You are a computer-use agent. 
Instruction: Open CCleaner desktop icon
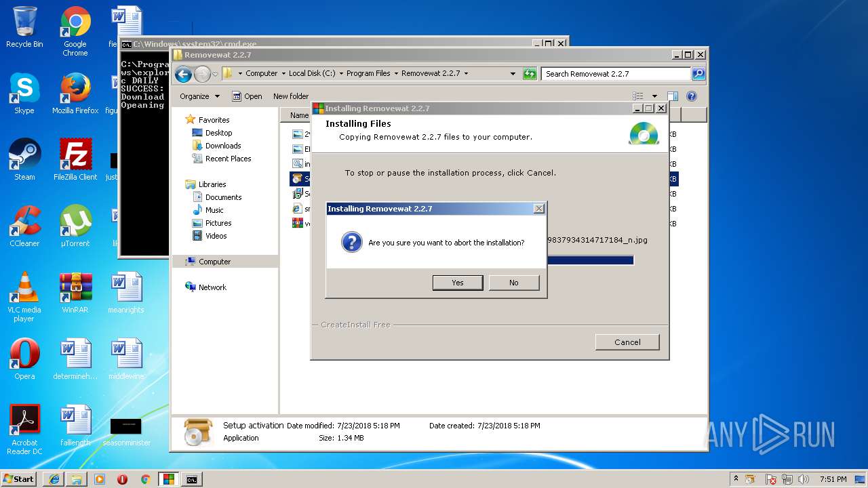pyautogui.click(x=24, y=226)
